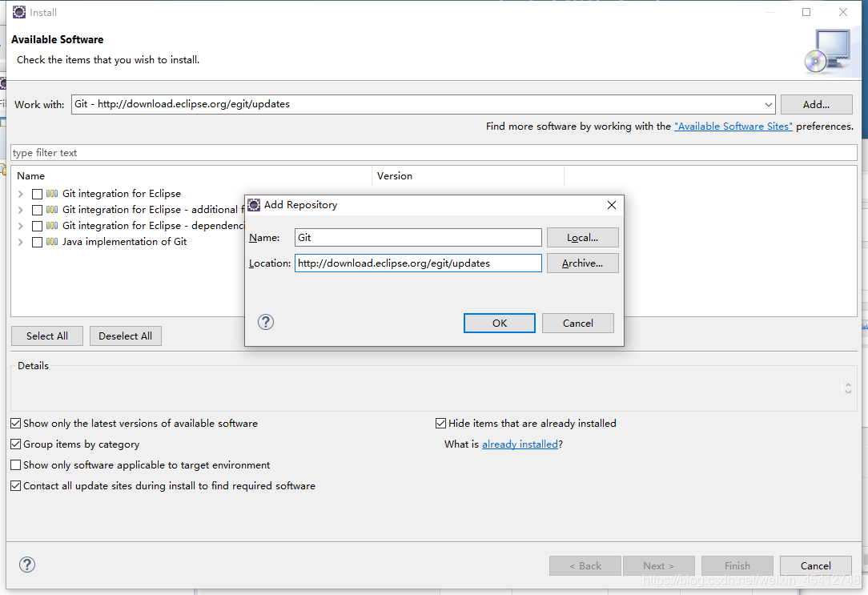The height and width of the screenshot is (595, 868).
Task: Expand Git integration for Eclipse - dependencies node
Action: 21,227
